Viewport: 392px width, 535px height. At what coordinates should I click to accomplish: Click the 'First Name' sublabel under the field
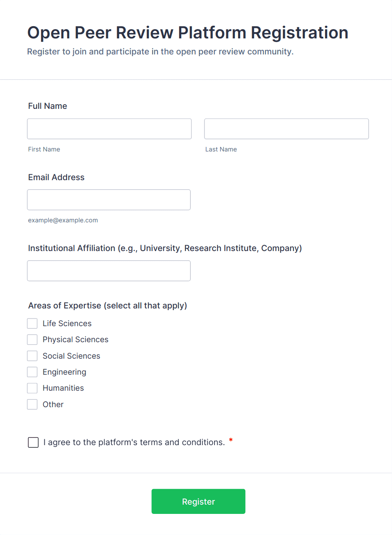click(x=44, y=149)
